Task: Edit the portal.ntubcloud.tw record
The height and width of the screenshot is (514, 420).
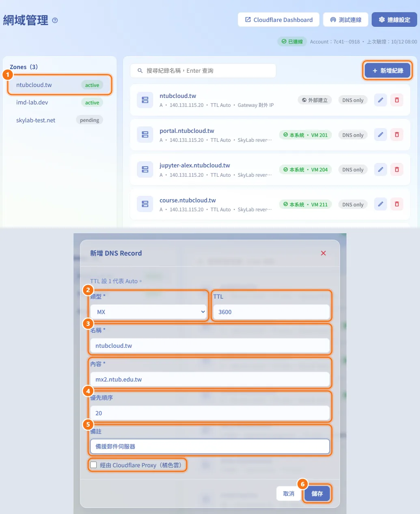Action: [380, 134]
